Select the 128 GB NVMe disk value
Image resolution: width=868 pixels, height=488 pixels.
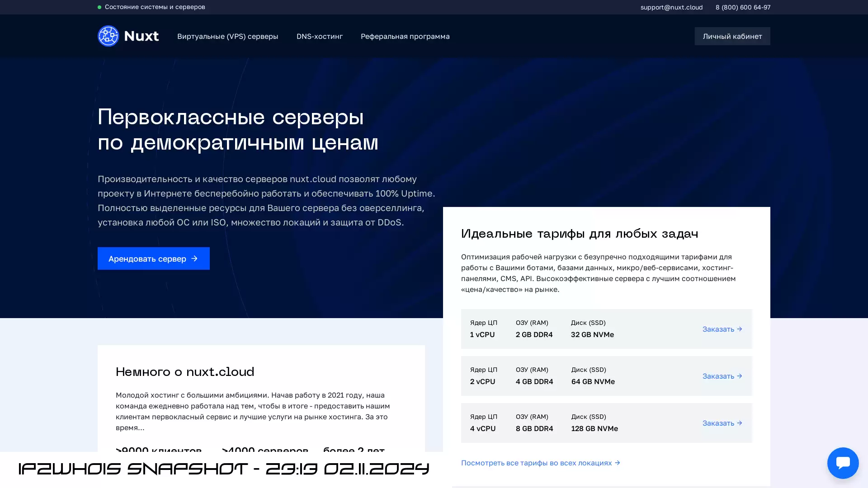pyautogui.click(x=594, y=428)
